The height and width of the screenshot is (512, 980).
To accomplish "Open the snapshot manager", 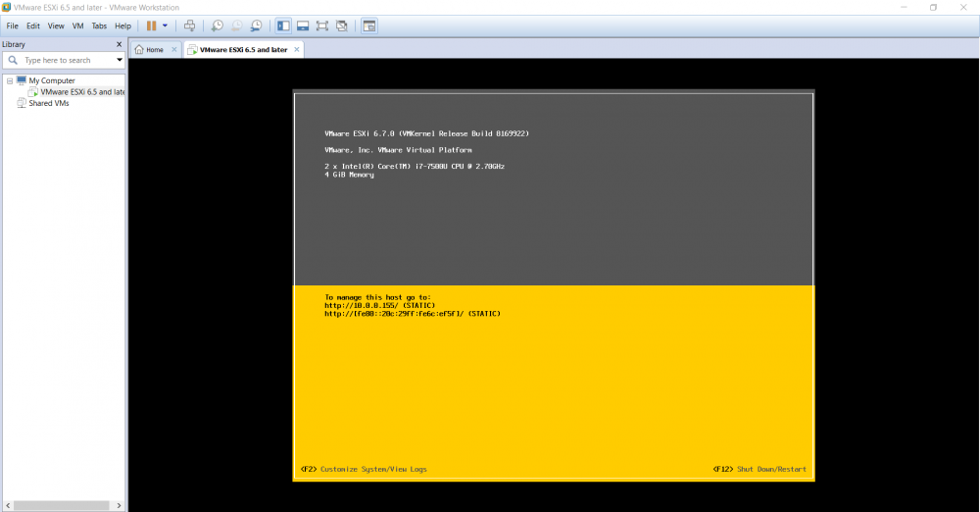I will pos(256,26).
